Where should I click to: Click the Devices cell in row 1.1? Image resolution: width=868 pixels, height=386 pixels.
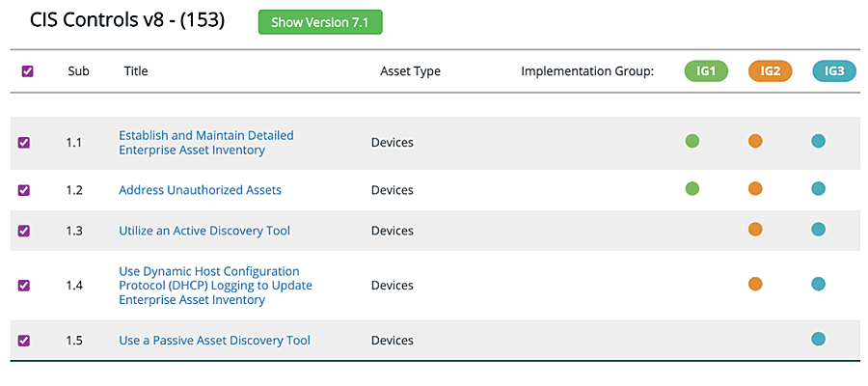(393, 143)
